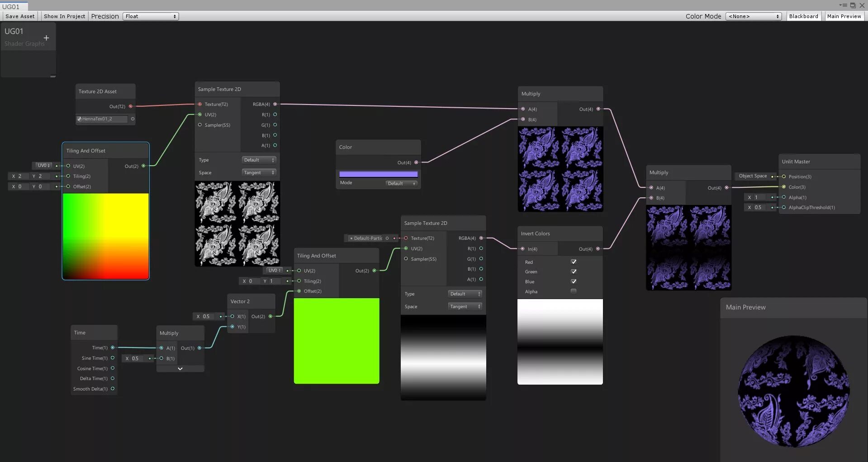This screenshot has height=462, width=868.
Task: Click the plus button in UG01 blackboard
Action: 46,38
